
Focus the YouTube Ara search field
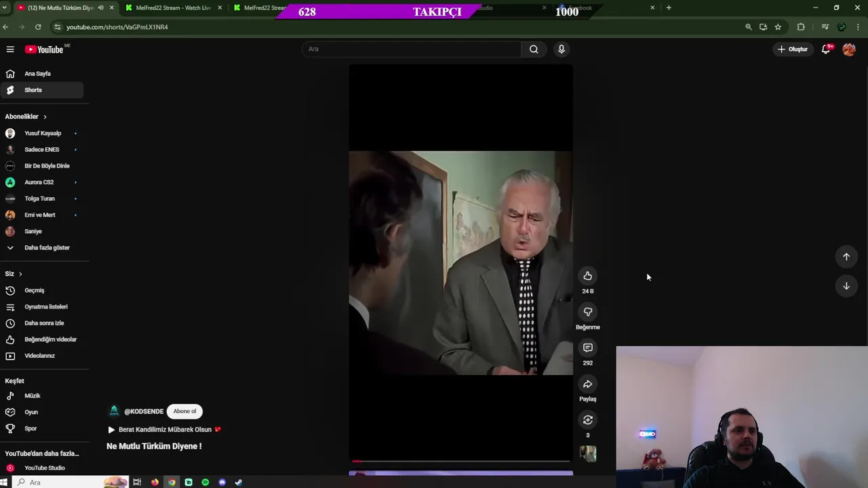click(412, 49)
